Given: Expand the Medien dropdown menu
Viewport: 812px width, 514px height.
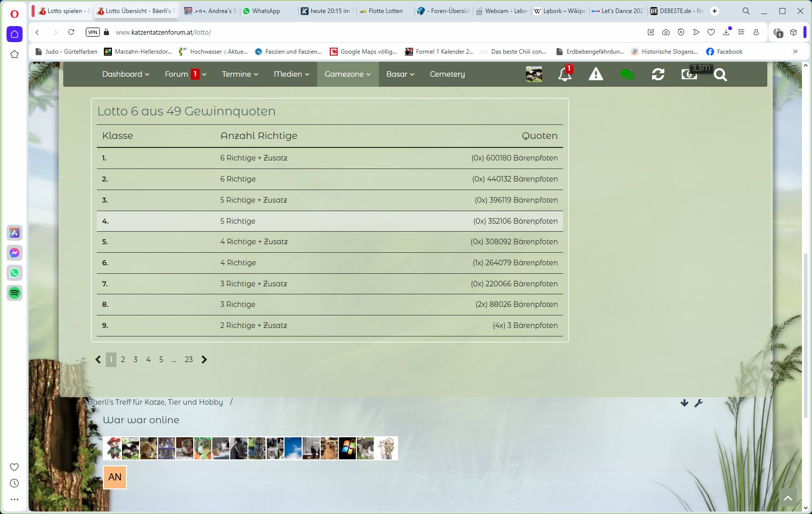Looking at the screenshot, I should coord(291,74).
